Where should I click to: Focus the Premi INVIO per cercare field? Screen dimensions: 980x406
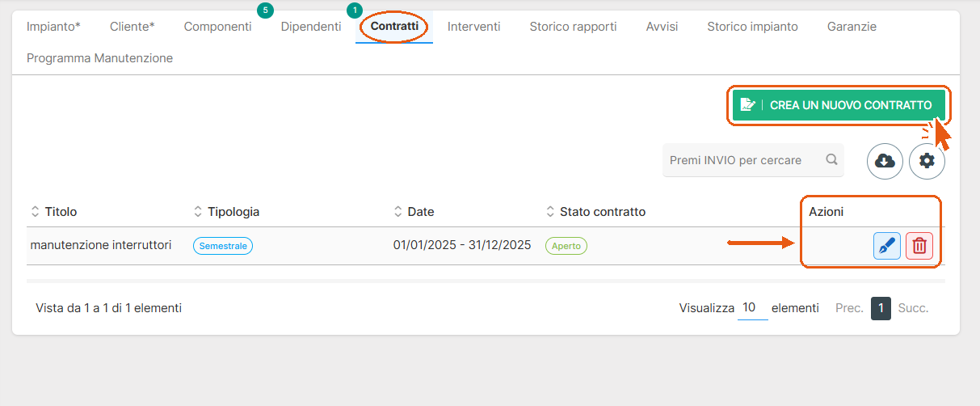743,160
